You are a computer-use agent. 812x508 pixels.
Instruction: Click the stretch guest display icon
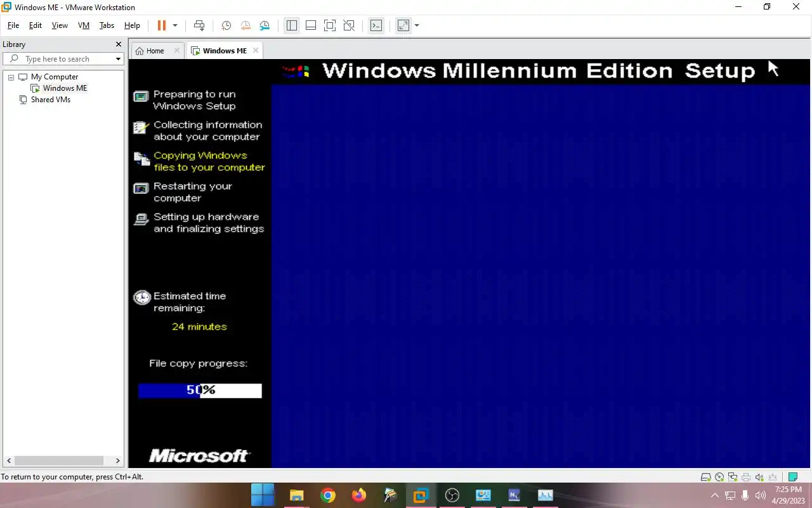point(403,25)
